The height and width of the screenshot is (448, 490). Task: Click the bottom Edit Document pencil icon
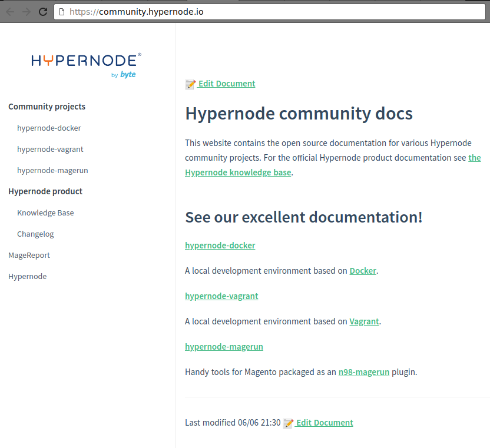(288, 423)
